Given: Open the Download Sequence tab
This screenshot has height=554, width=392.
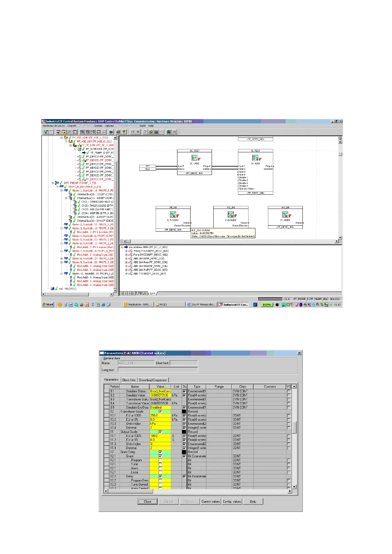Looking at the screenshot, I should click(153, 380).
